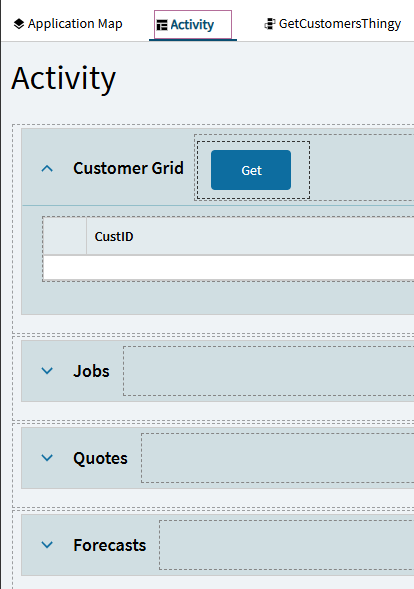Click the blue Get button
The width and height of the screenshot is (414, 589).
(x=251, y=170)
